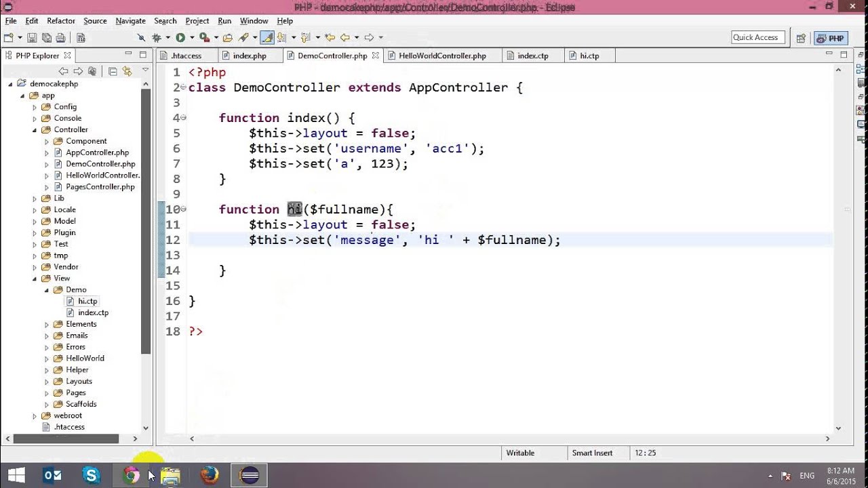Open Google Chrome from taskbar
The image size is (868, 488).
pos(131,475)
